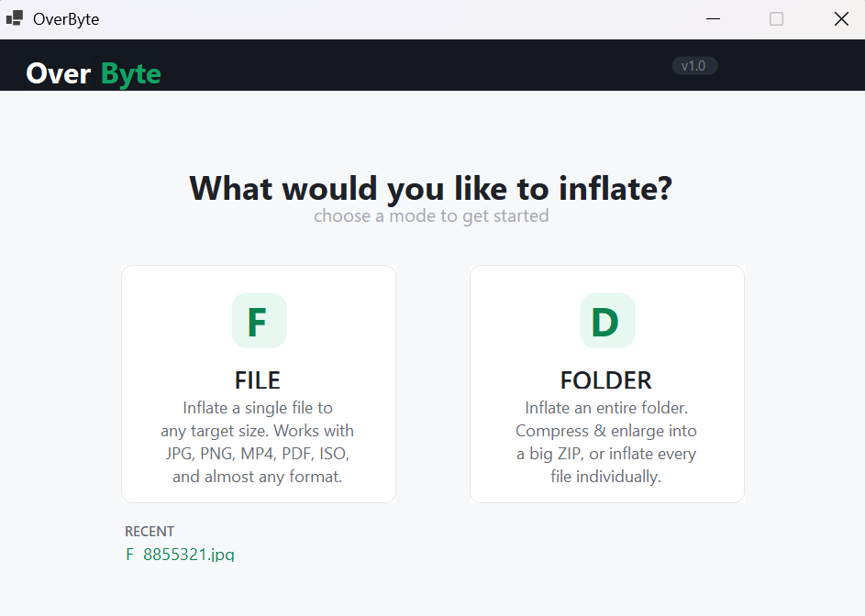Screen dimensions: 865x616
Task: Click the OverByte app icon in title bar
Action: coord(14,18)
